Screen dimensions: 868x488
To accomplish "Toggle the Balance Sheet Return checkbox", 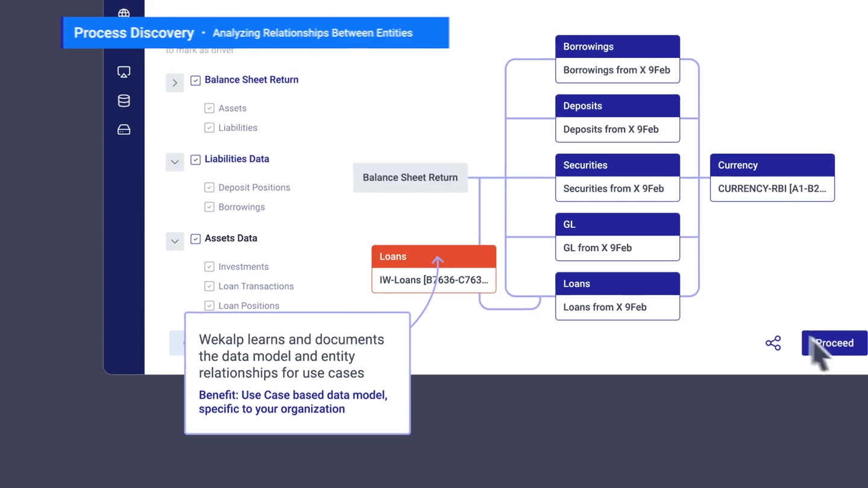I will [x=195, y=80].
